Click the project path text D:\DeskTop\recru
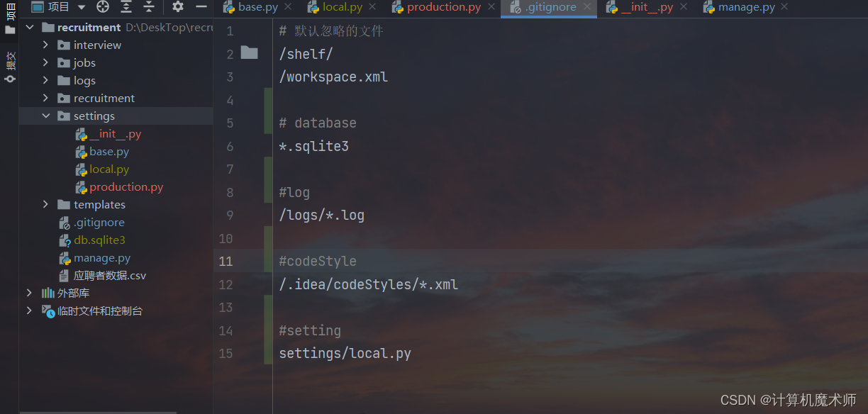 tap(169, 27)
